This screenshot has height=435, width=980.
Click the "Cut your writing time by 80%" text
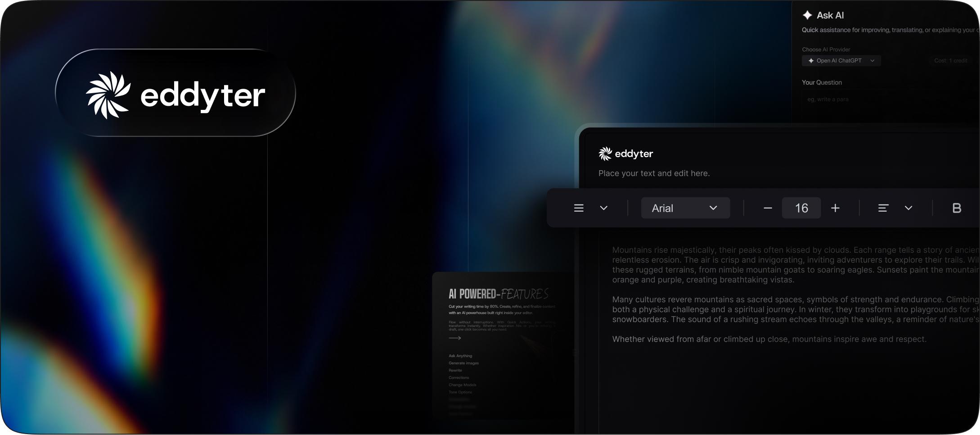[x=473, y=307]
